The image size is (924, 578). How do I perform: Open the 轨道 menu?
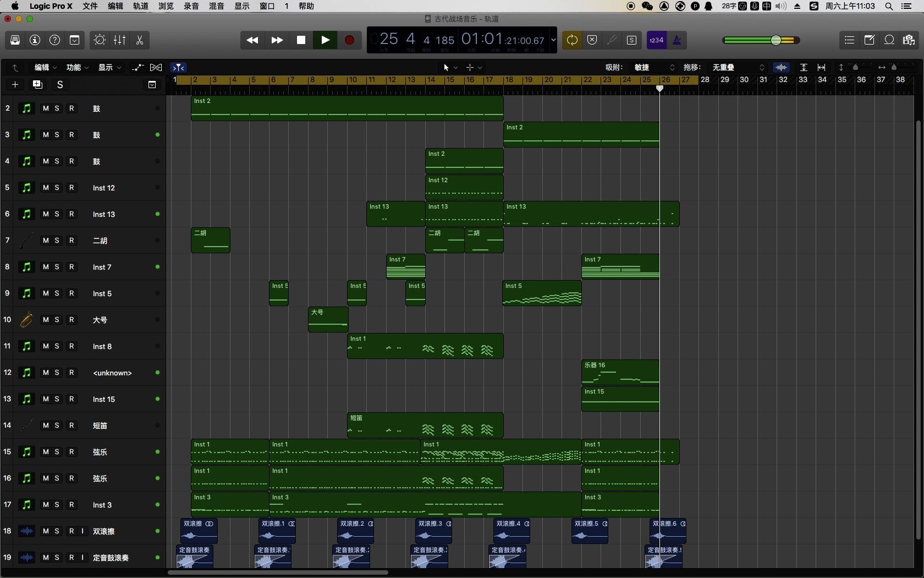[x=141, y=6]
